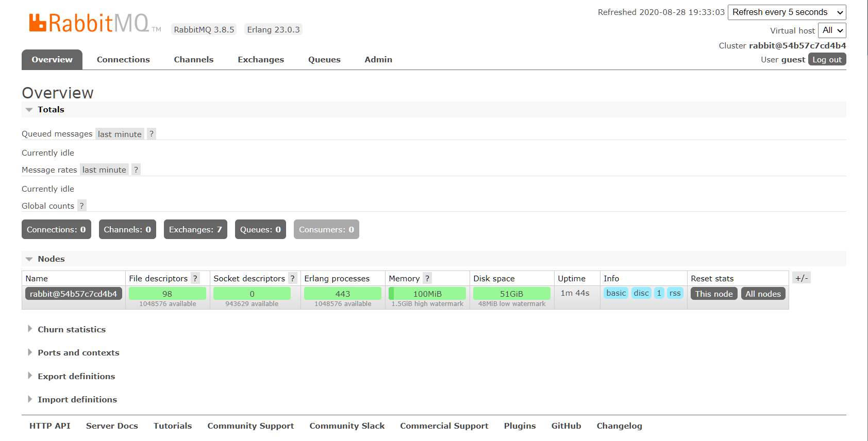
Task: Click the Queued messages help question mark
Action: pyautogui.click(x=151, y=134)
